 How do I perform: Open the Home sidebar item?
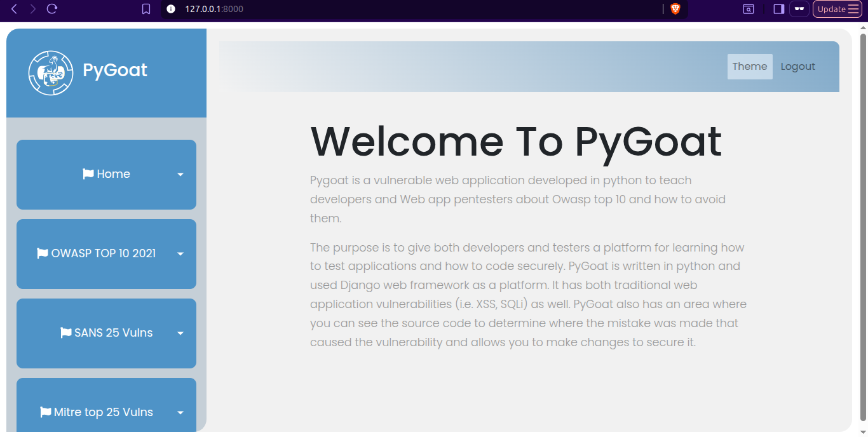tap(106, 175)
